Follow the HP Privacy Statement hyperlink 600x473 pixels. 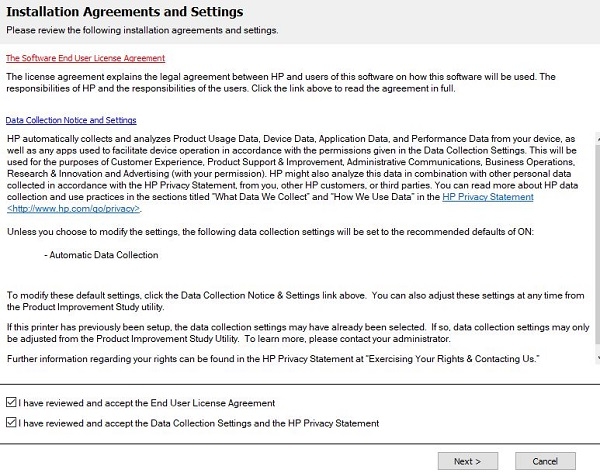[x=488, y=197]
